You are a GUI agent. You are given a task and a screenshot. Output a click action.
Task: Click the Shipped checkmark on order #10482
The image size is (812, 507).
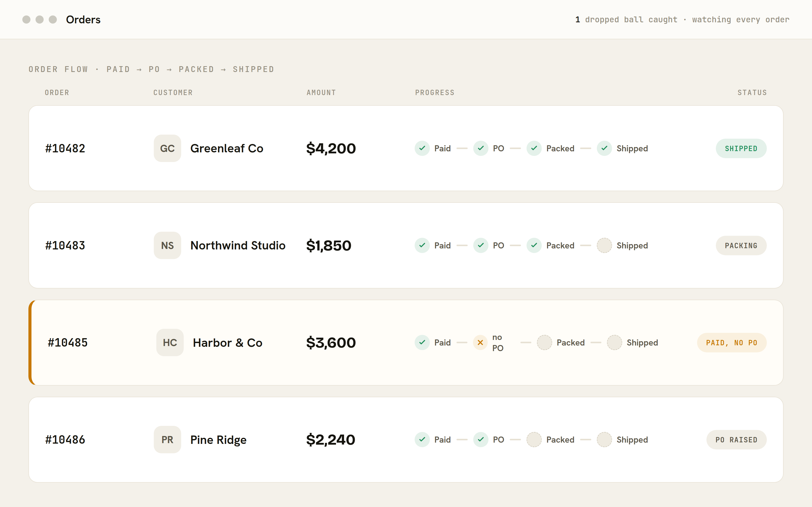click(x=604, y=148)
